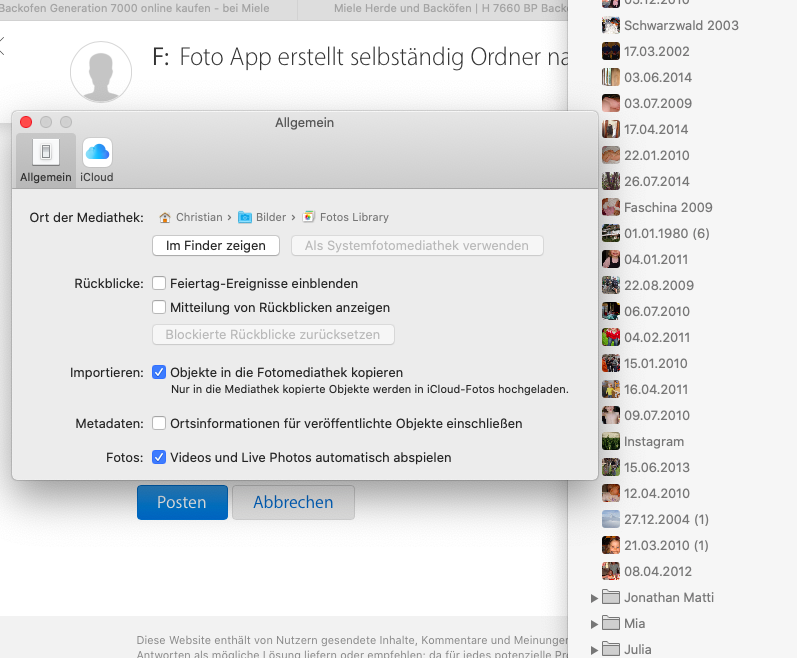797x658 pixels.
Task: Open album 08.04.2012 in sidebar
Action: pos(647,571)
